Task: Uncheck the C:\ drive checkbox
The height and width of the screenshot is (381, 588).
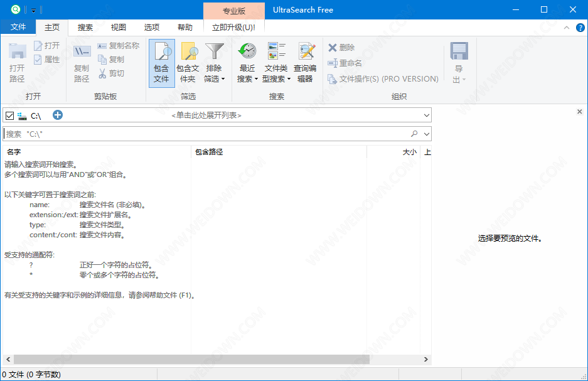Action: pyautogui.click(x=10, y=115)
